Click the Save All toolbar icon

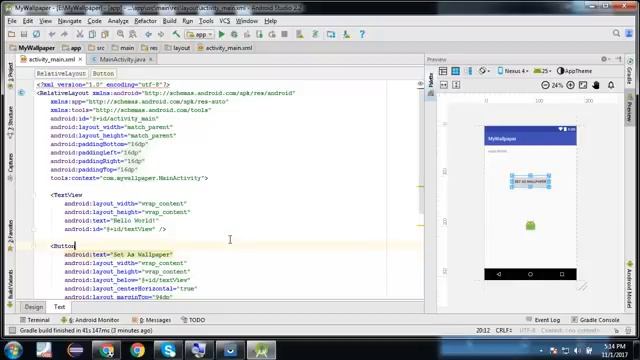(x=24, y=34)
